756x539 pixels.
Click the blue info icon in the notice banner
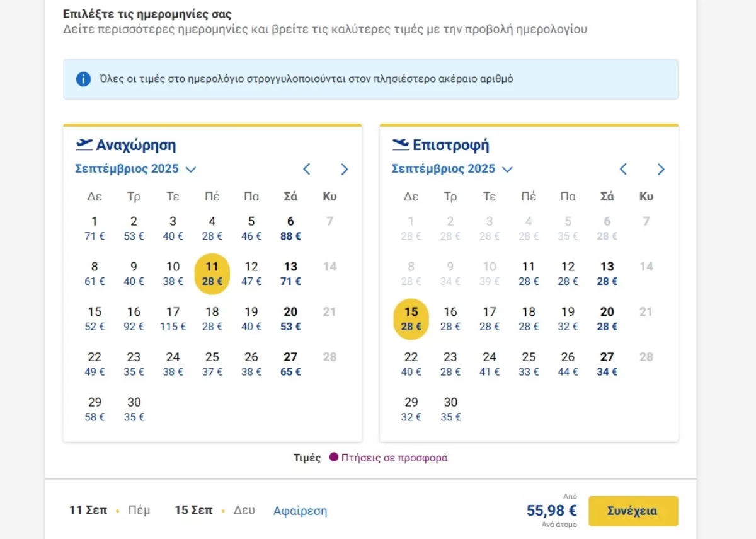(x=83, y=79)
